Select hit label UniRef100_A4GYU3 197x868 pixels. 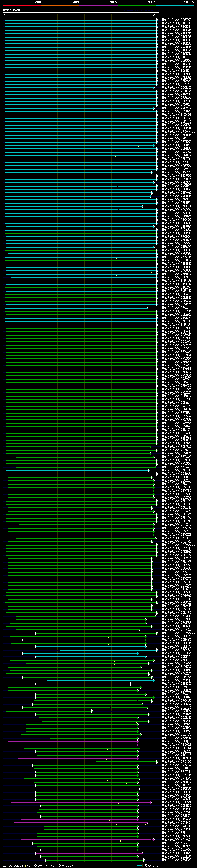177,94
